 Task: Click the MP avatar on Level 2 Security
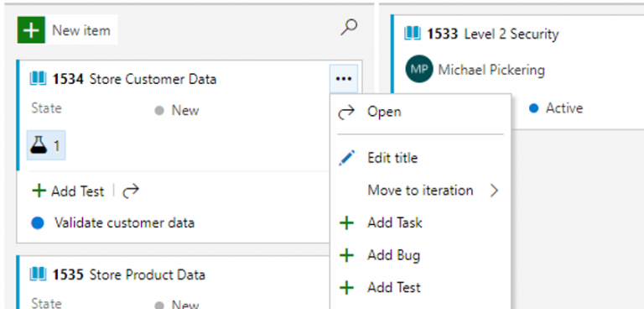[x=419, y=69]
